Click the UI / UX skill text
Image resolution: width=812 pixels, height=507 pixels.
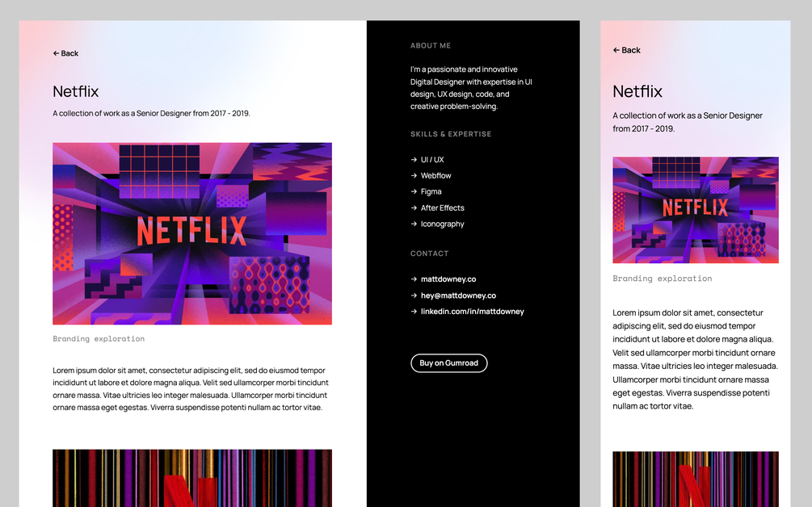pos(432,160)
